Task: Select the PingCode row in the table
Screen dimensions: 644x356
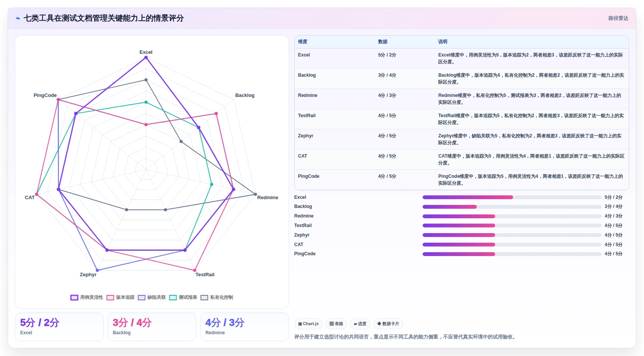Action: pos(462,180)
